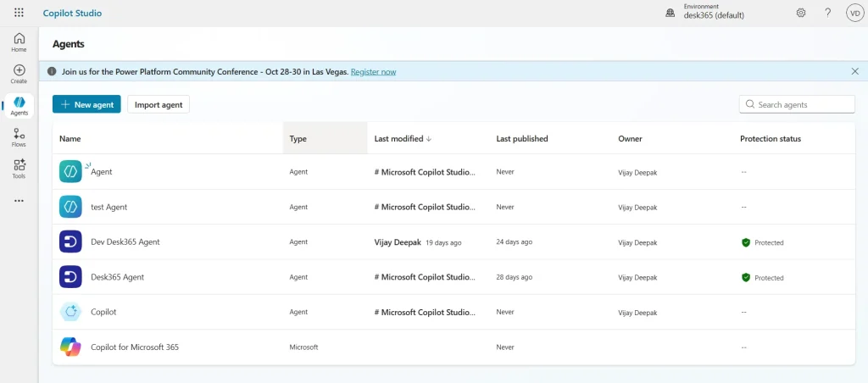Click the Search agents input field

tap(803, 104)
